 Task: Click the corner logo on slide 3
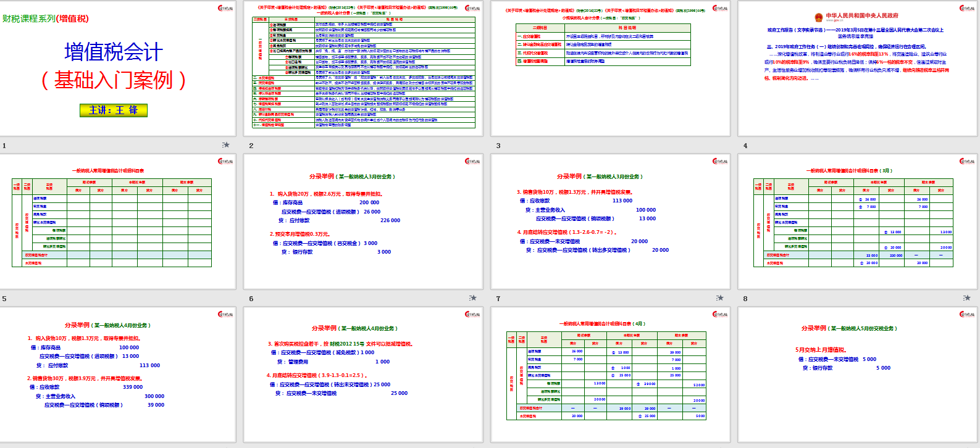[719, 8]
